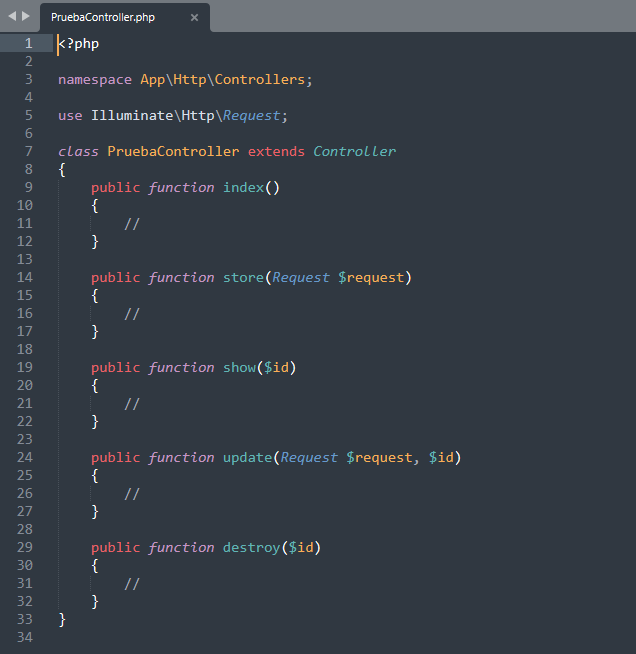636x654 pixels.
Task: Click the left tab navigation arrow
Action: pyautogui.click(x=12, y=16)
